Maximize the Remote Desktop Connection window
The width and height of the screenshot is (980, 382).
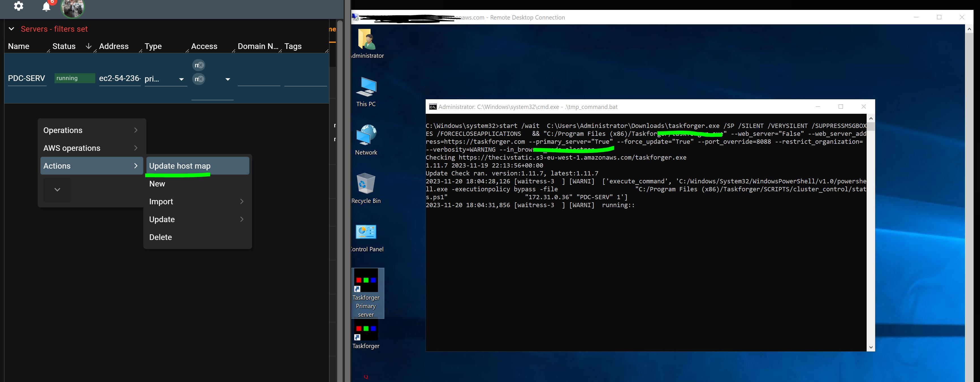point(939,17)
